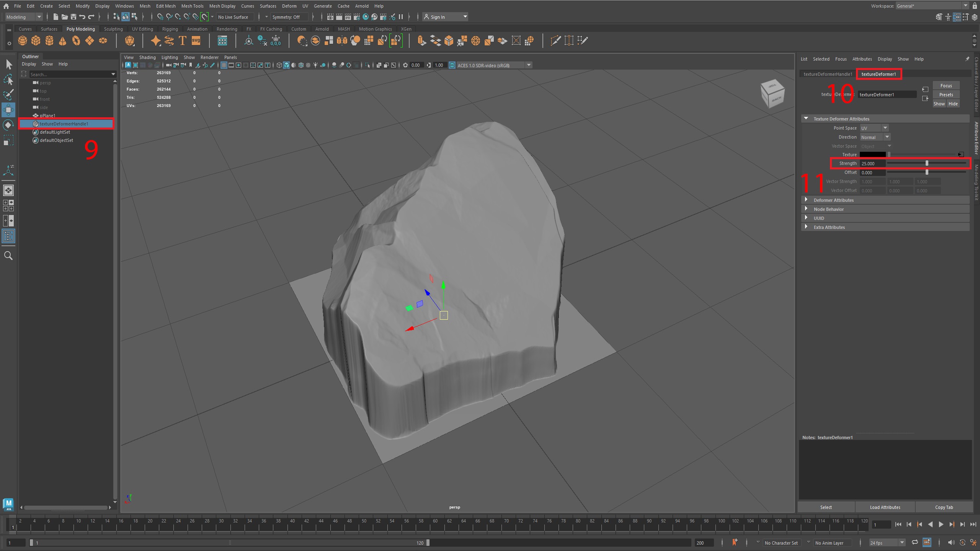
Task: Open the Point Space UV dropdown
Action: click(x=874, y=128)
